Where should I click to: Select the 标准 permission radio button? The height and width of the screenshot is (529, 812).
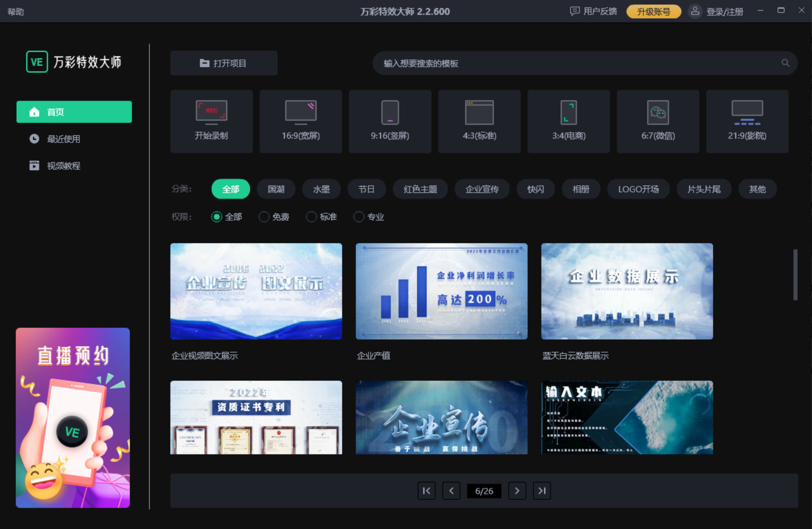(311, 217)
